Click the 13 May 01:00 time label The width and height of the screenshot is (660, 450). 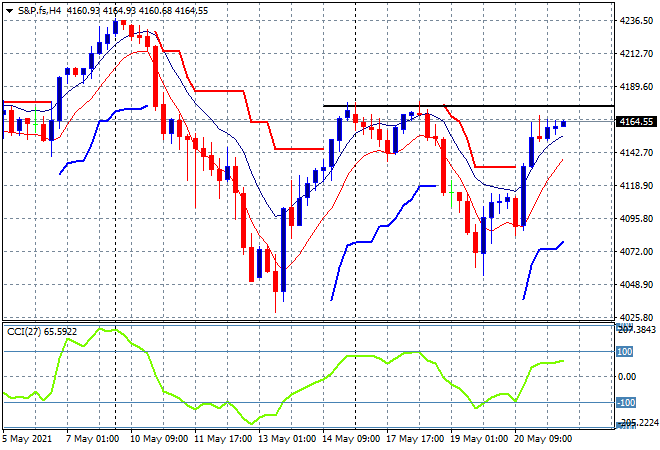pos(287,439)
